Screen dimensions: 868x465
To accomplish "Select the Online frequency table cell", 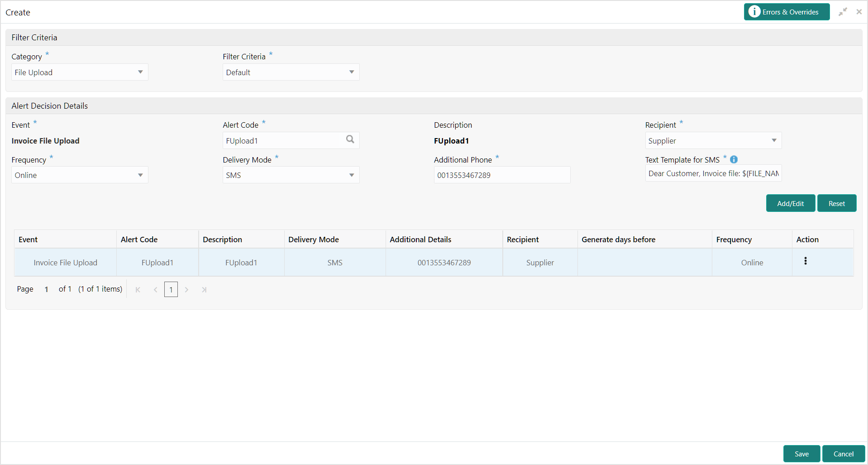I will (x=752, y=263).
